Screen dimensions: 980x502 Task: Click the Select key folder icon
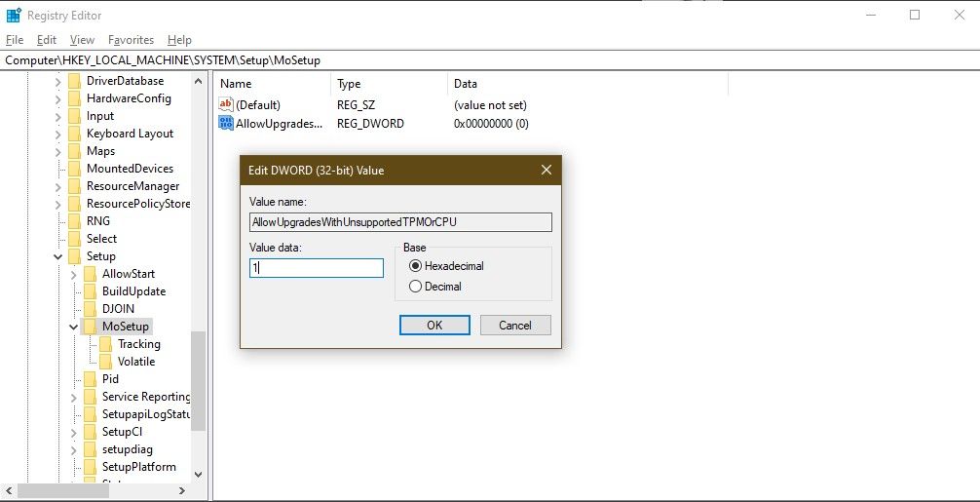coord(74,238)
